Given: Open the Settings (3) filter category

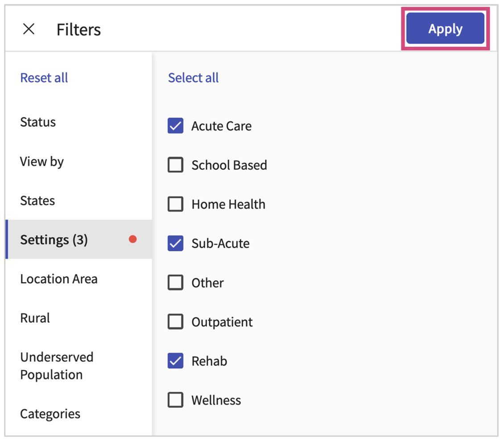Looking at the screenshot, I should coord(54,240).
